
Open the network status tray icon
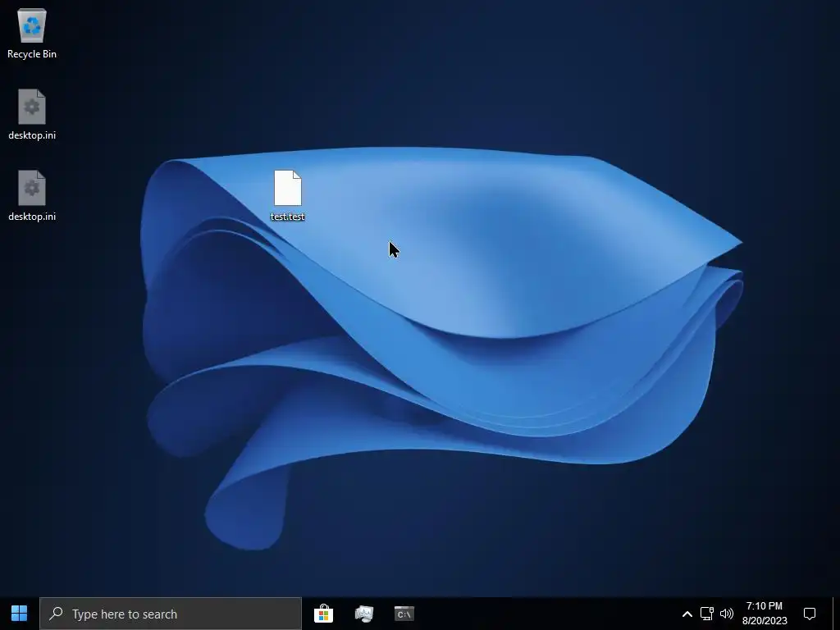(706, 614)
